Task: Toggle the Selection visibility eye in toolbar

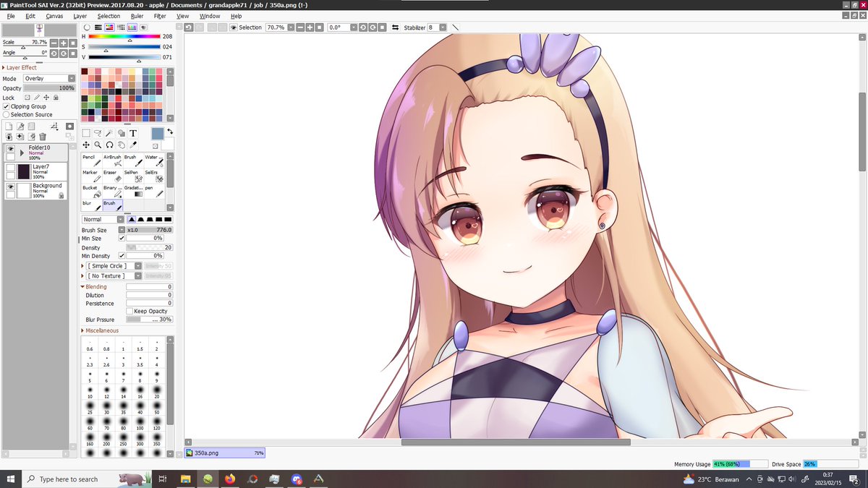Action: pyautogui.click(x=234, y=27)
